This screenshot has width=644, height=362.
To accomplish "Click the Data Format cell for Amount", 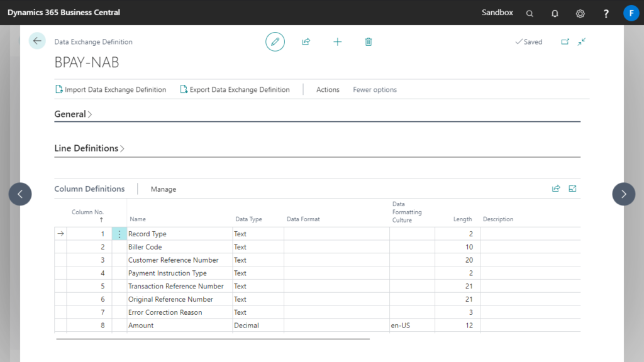I will coord(336,326).
